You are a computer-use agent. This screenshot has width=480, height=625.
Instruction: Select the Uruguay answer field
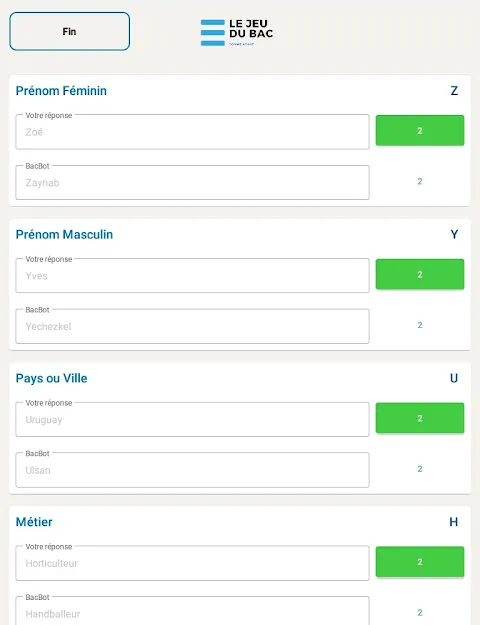pyautogui.click(x=192, y=420)
